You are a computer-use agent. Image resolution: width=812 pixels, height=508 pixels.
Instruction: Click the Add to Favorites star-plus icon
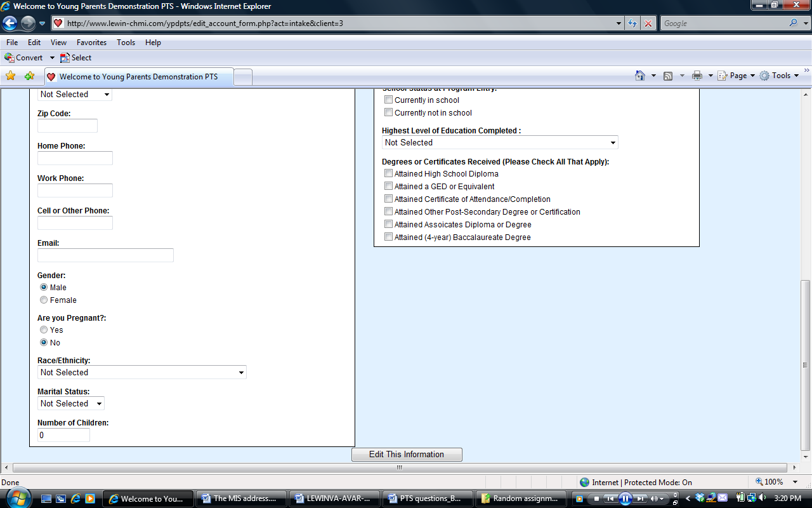[29, 76]
